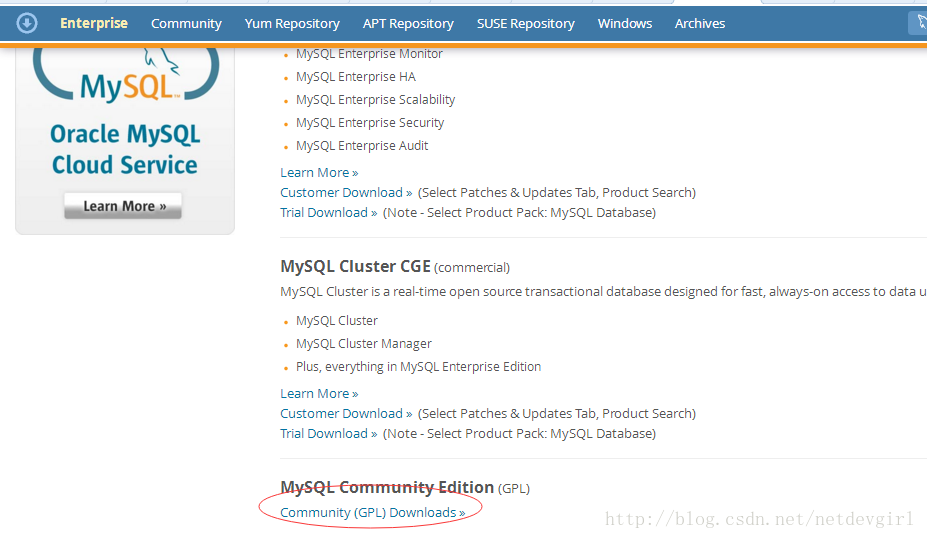
Task: Open the Windows tab
Action: (625, 23)
